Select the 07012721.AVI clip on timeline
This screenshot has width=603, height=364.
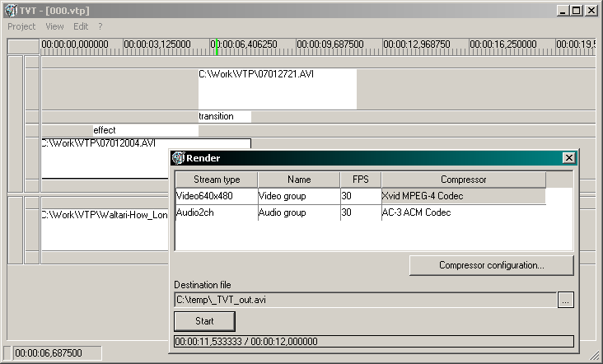click(278, 89)
